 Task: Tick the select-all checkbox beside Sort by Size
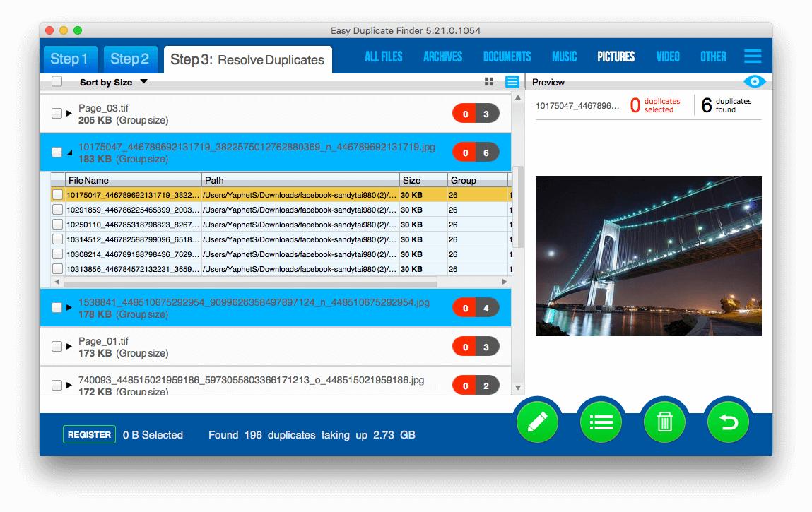(x=57, y=82)
